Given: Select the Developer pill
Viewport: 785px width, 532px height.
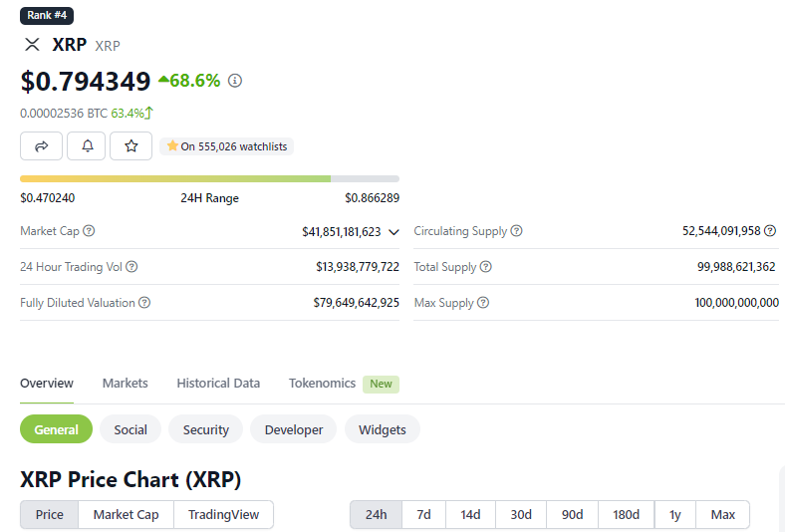Looking at the screenshot, I should [x=294, y=429].
